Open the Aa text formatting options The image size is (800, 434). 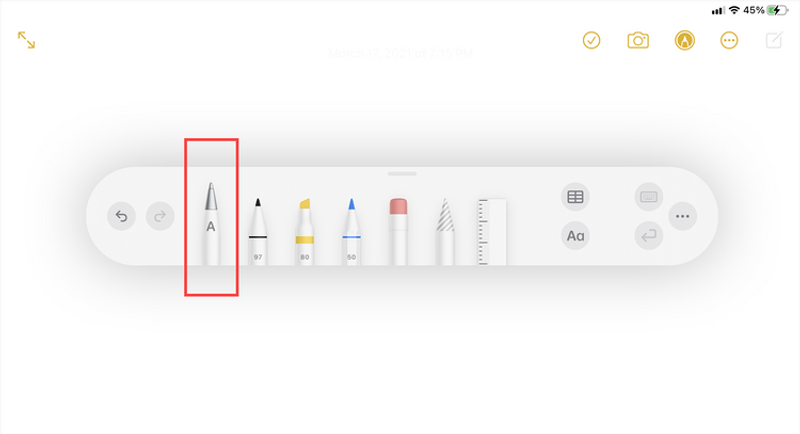[576, 236]
